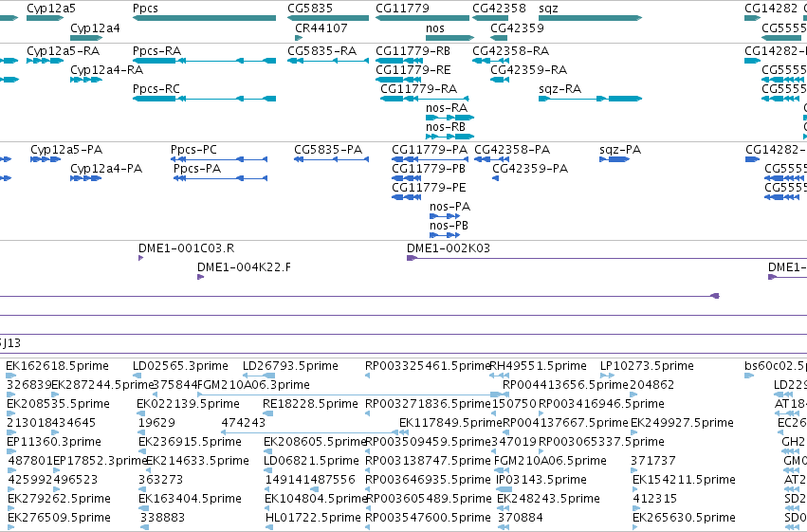Click the Ppcs-PA protein label
Image resolution: width=807 pixels, height=532 pixels.
[197, 169]
